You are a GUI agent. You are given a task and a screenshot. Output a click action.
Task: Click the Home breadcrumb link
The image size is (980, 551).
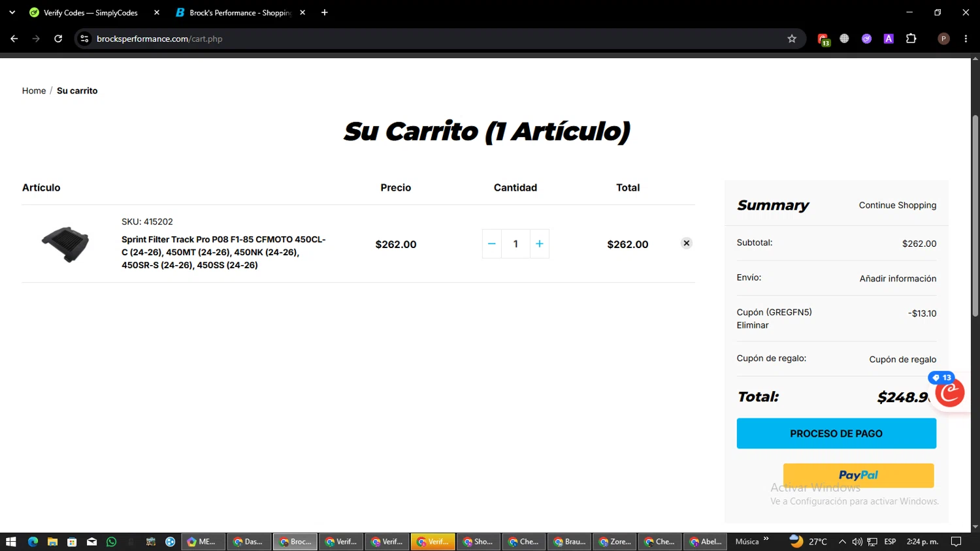(x=34, y=91)
